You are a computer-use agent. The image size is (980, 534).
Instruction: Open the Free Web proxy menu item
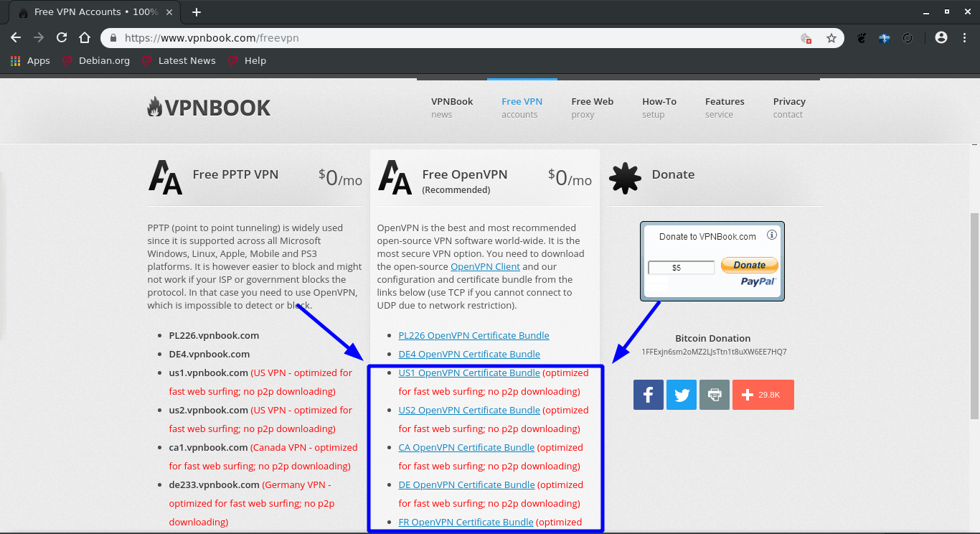coord(593,108)
